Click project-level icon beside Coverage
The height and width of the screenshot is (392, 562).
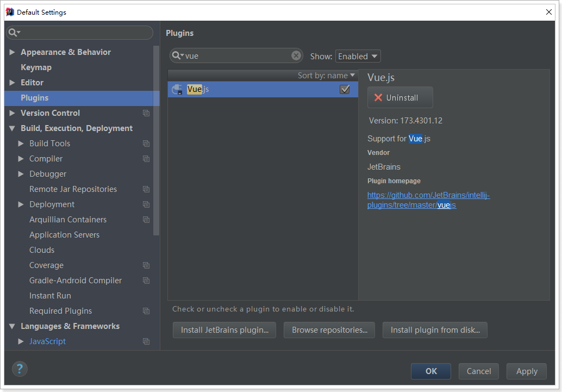tap(146, 265)
